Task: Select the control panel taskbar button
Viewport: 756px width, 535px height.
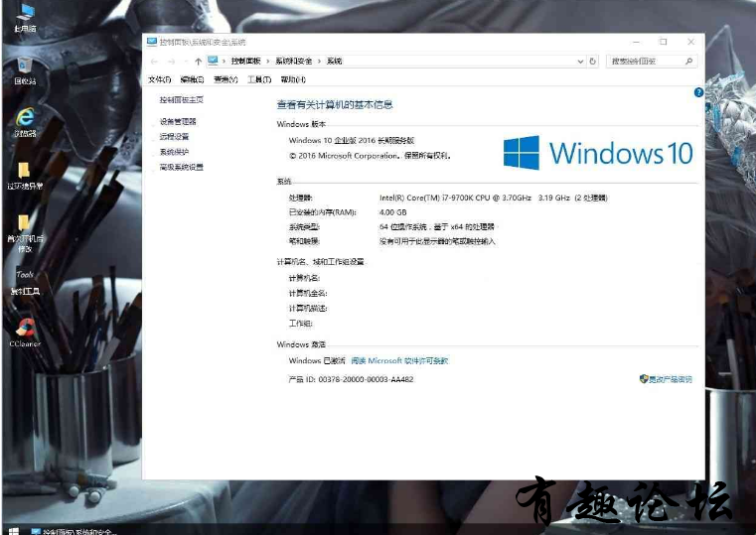Action: 73,531
